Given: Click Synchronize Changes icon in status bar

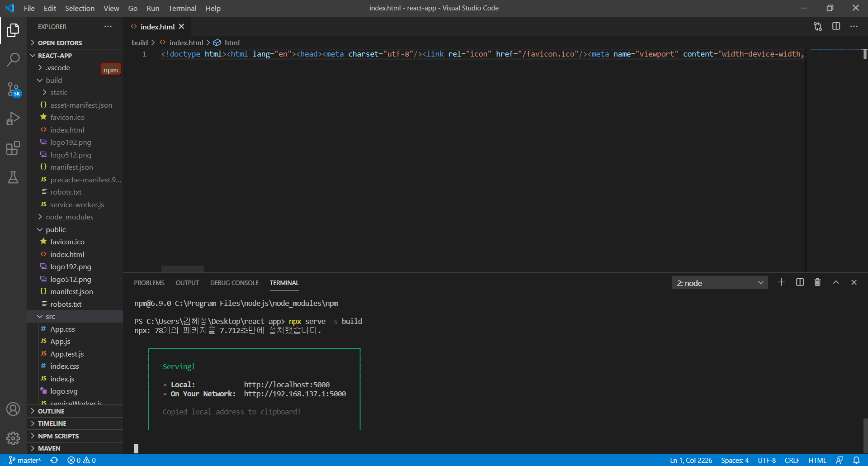Looking at the screenshot, I should coord(54,460).
